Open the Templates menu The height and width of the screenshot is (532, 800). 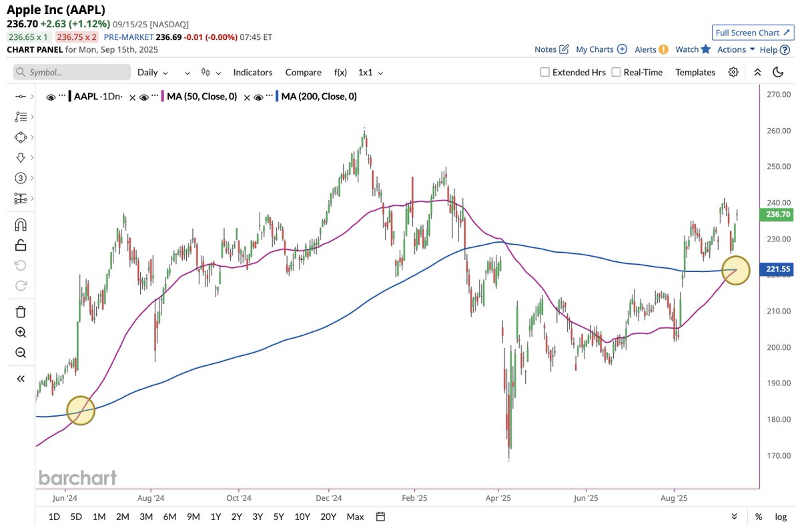(695, 73)
